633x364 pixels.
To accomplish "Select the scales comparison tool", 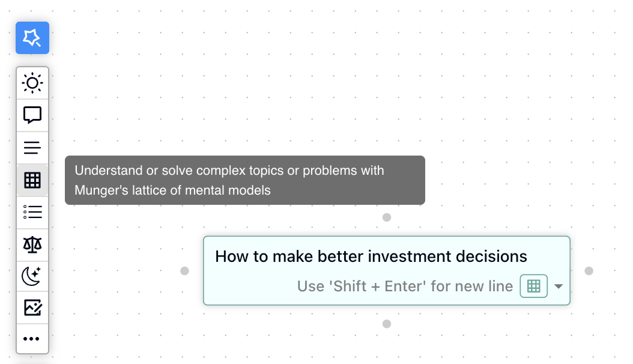I will 32,244.
